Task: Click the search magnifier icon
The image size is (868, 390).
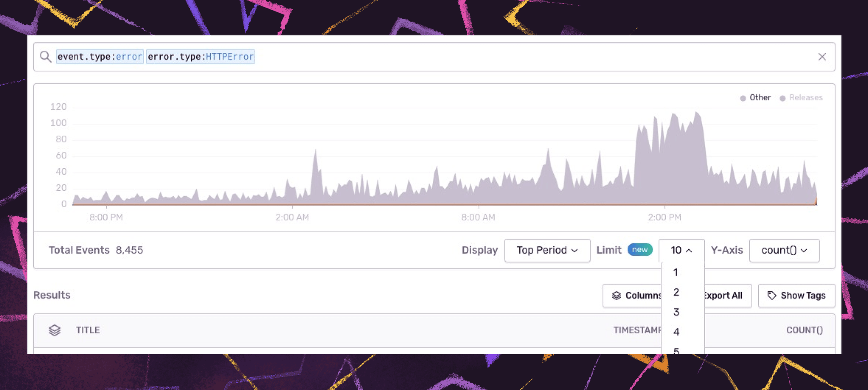Action: (x=45, y=56)
